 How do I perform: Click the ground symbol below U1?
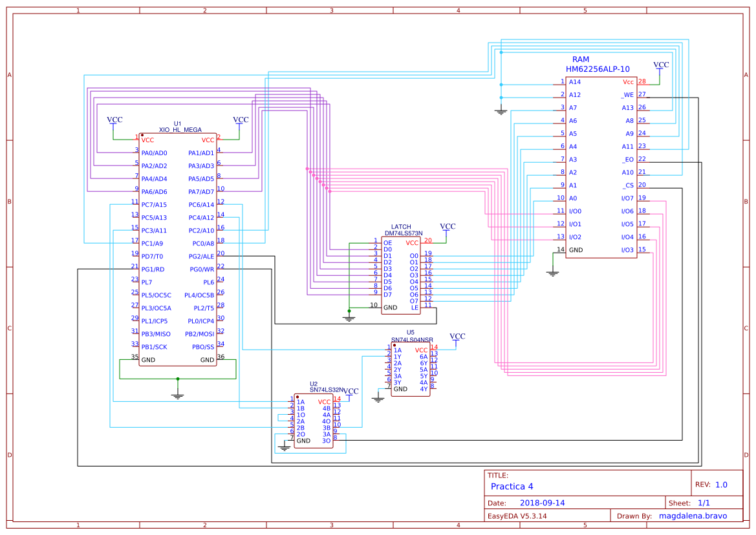[x=177, y=393]
